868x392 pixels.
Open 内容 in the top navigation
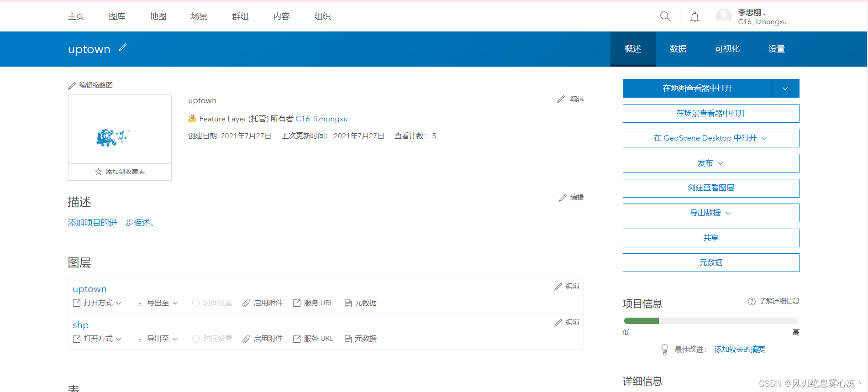tap(281, 16)
